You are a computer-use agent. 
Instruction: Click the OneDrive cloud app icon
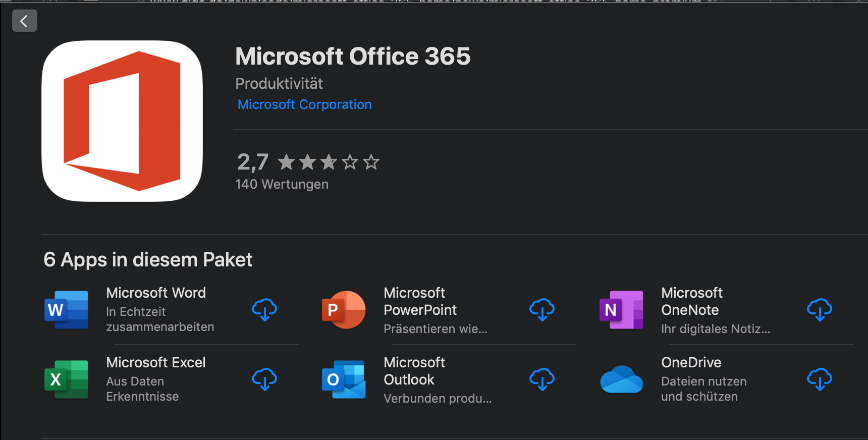[621, 379]
